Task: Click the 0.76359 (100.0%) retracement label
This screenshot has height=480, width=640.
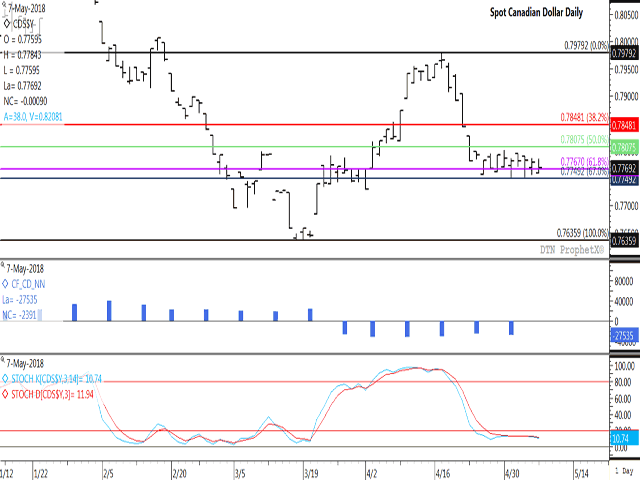Action: click(582, 233)
